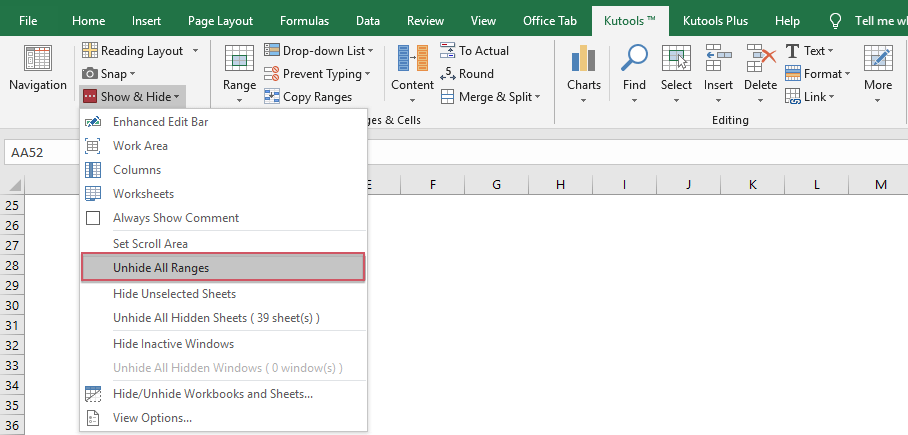Open the Navigation pane icon
The image size is (908, 435).
(38, 59)
